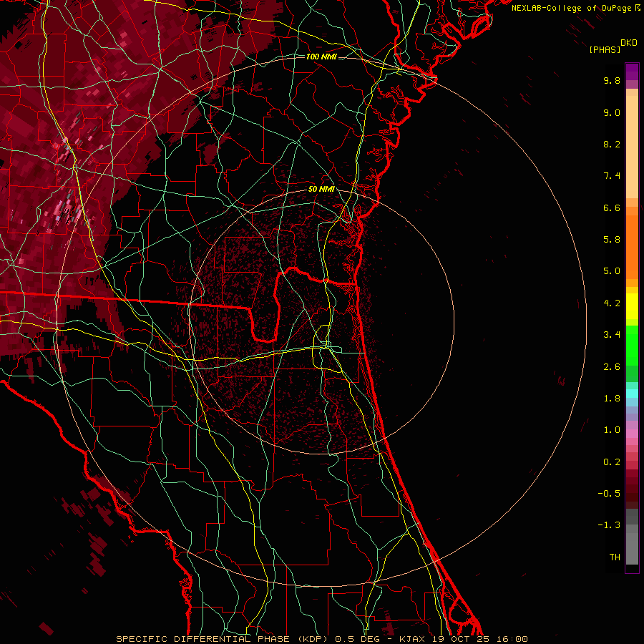Screen dimensions: 644x644
Task: Pick the bright green color bar segment
Action: pyautogui.click(x=632, y=346)
